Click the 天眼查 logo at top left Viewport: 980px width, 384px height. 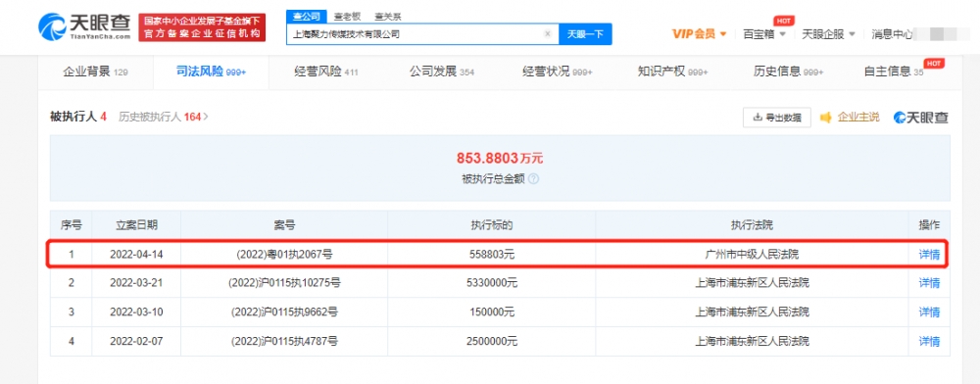(83, 26)
